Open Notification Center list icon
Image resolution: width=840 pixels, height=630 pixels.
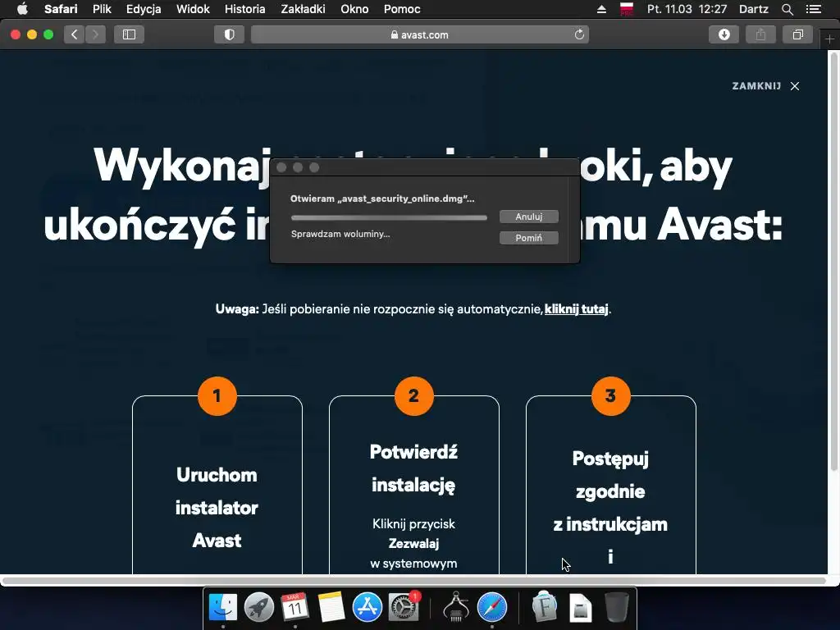click(x=813, y=9)
